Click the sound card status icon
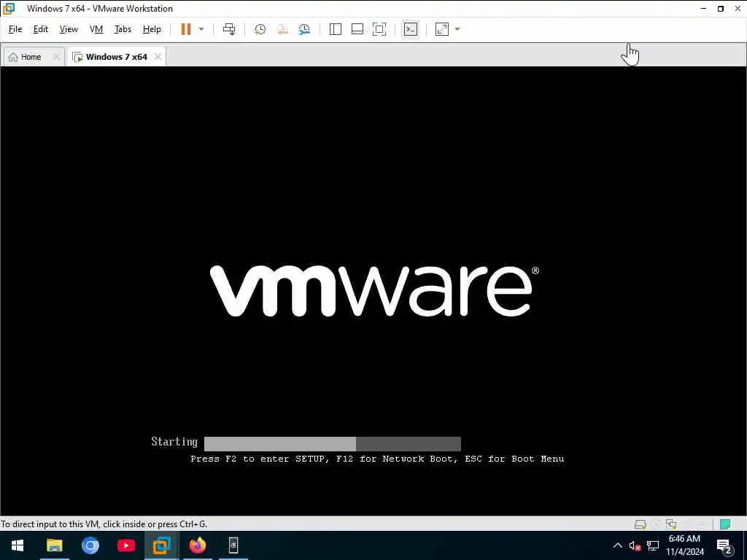The height and width of the screenshot is (560, 747). (x=686, y=524)
